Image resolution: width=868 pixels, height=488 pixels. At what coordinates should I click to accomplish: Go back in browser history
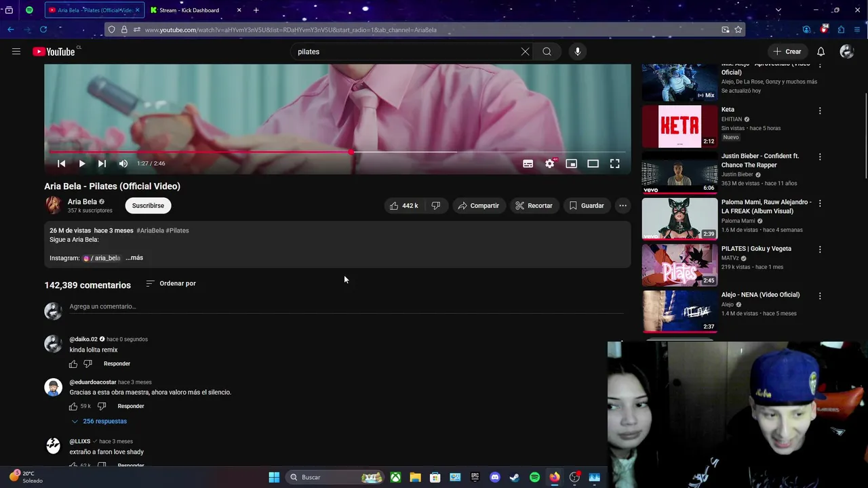[11, 30]
